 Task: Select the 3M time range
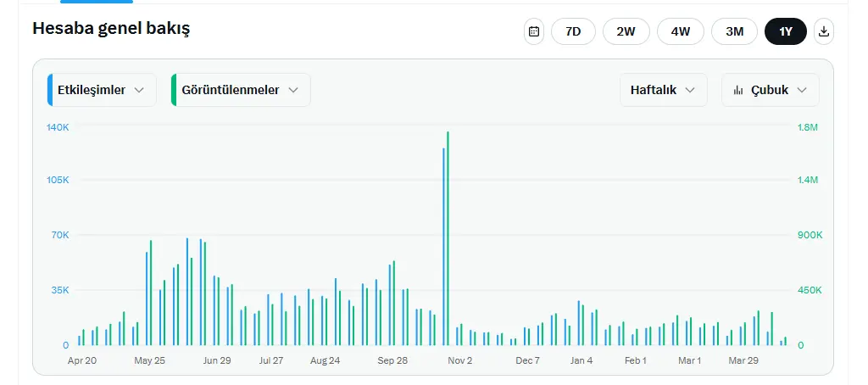[x=735, y=31]
